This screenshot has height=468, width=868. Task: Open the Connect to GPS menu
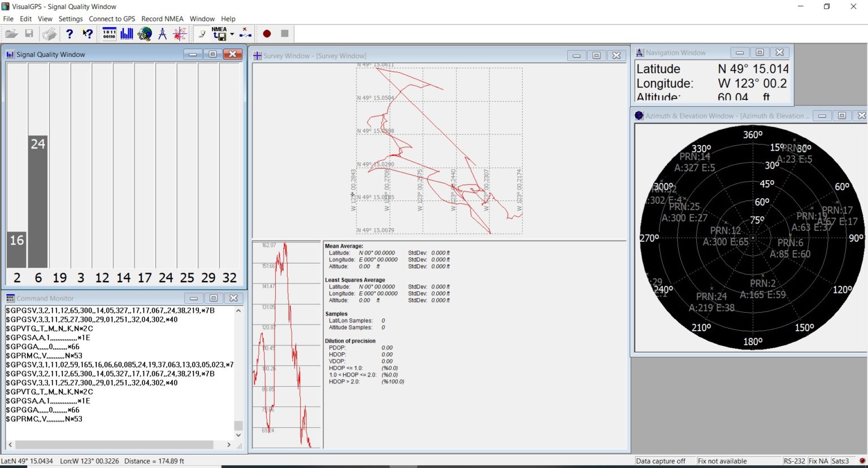pyautogui.click(x=112, y=19)
